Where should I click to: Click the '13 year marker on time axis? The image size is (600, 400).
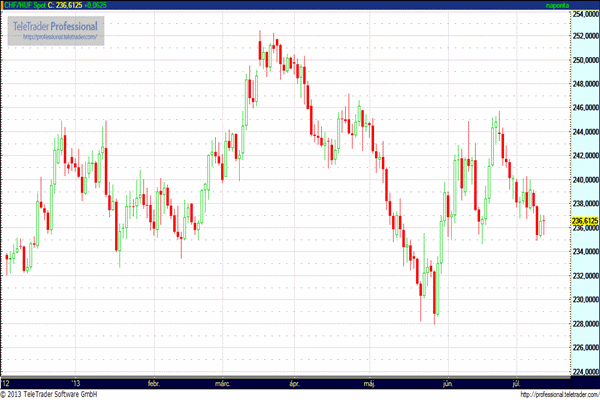tap(75, 383)
